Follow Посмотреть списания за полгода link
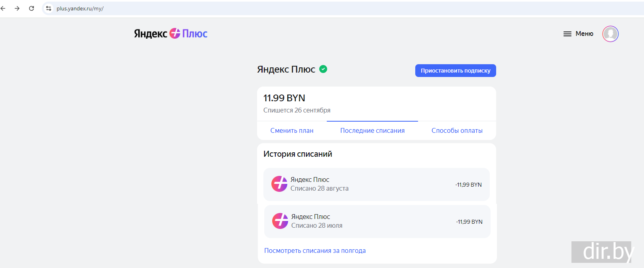Screen dimensions: 644x268 pos(315,251)
